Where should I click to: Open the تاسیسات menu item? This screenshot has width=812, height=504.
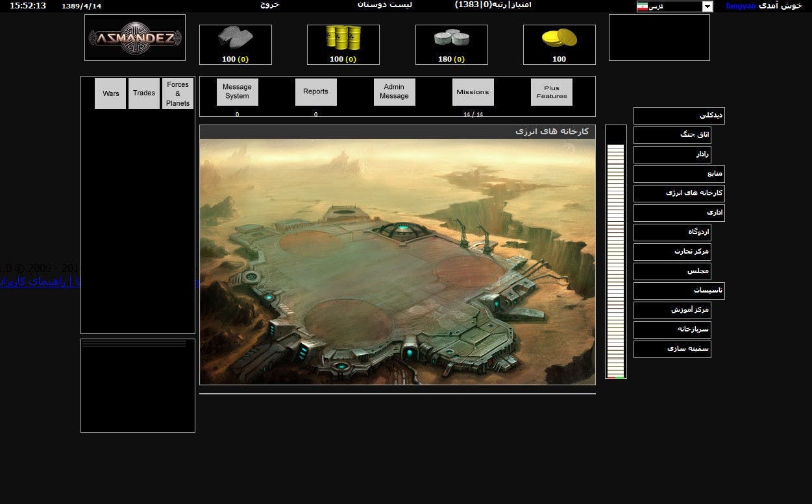click(679, 291)
